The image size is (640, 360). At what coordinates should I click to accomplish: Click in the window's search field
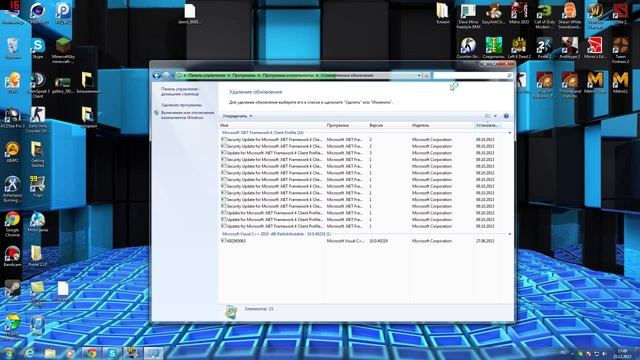472,76
